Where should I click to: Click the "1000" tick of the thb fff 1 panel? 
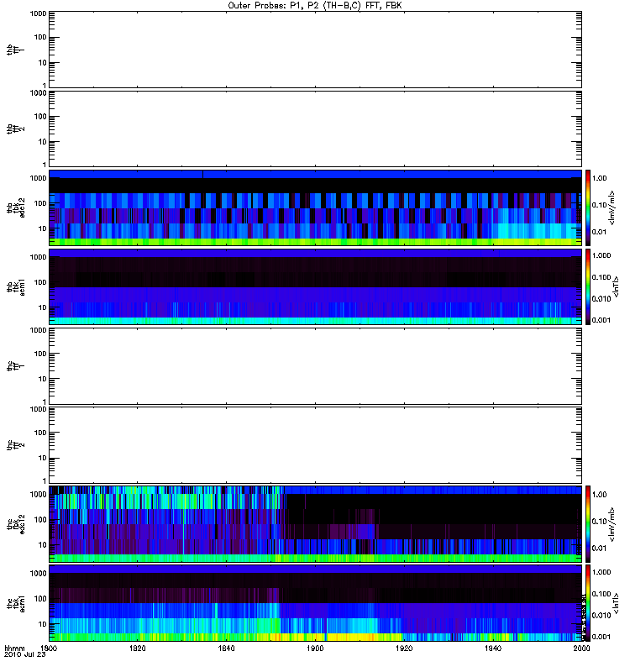(x=38, y=13)
